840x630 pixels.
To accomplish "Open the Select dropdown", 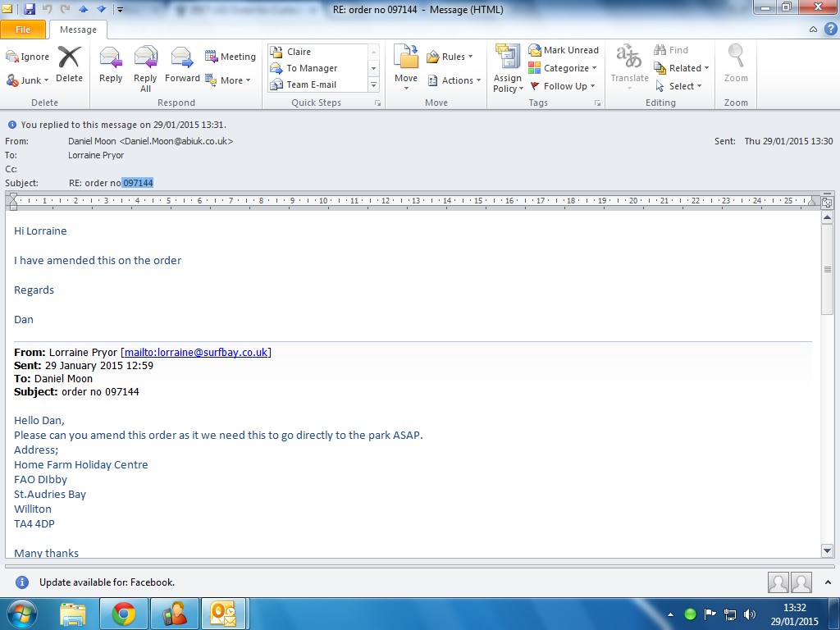I will tap(678, 86).
